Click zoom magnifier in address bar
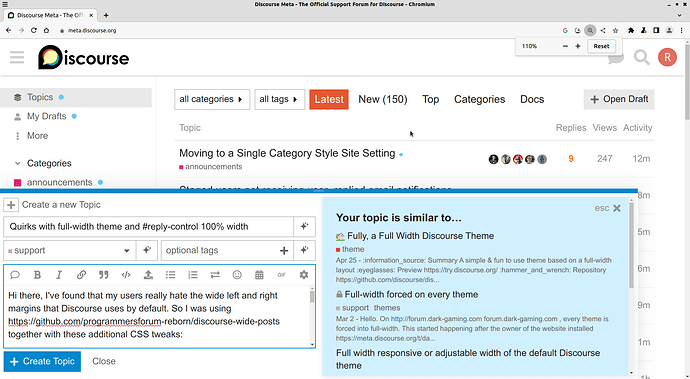Image resolution: width=690 pixels, height=379 pixels. coord(590,30)
